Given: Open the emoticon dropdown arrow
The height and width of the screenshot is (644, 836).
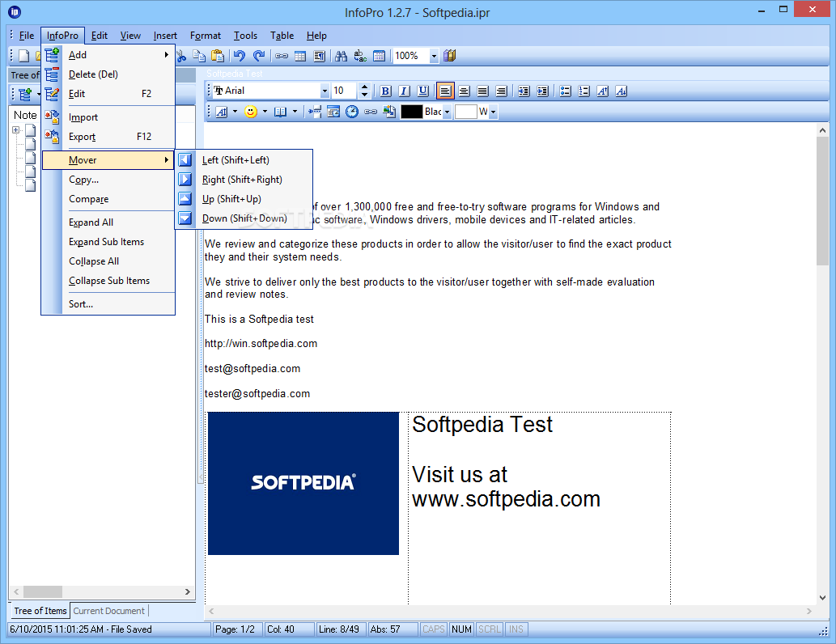Looking at the screenshot, I should (x=265, y=112).
